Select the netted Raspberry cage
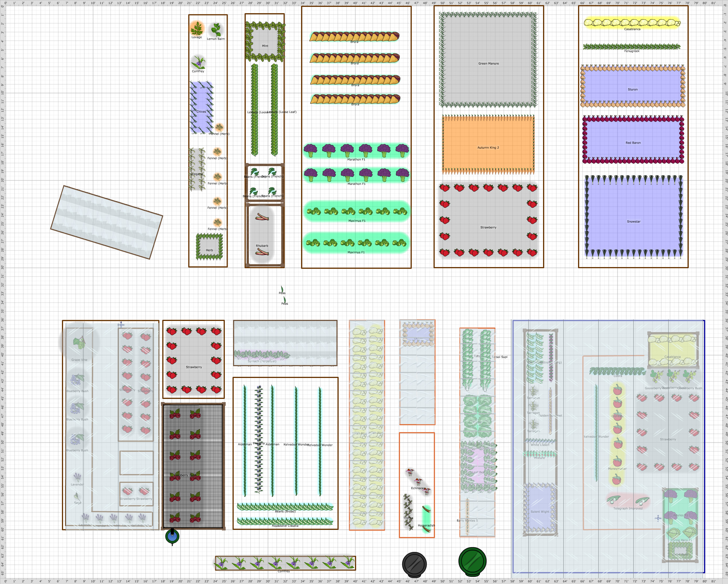Image resolution: width=728 pixels, height=584 pixels. 193,466
